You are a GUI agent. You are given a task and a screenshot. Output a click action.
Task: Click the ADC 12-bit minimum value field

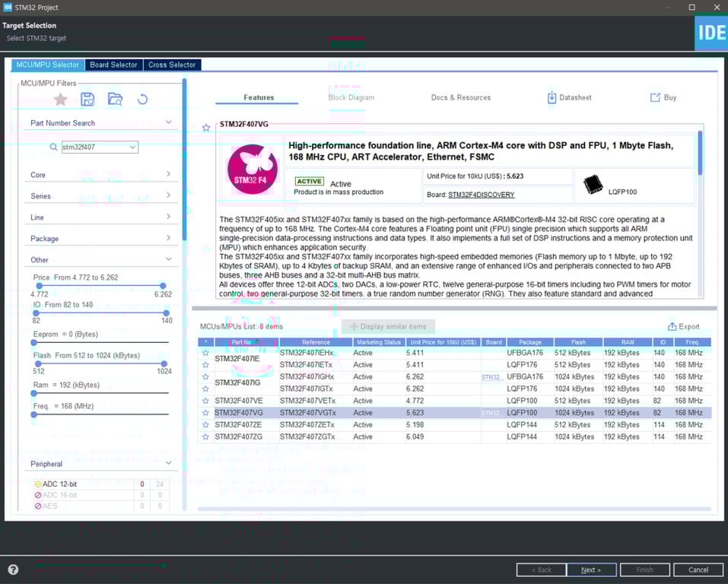142,484
